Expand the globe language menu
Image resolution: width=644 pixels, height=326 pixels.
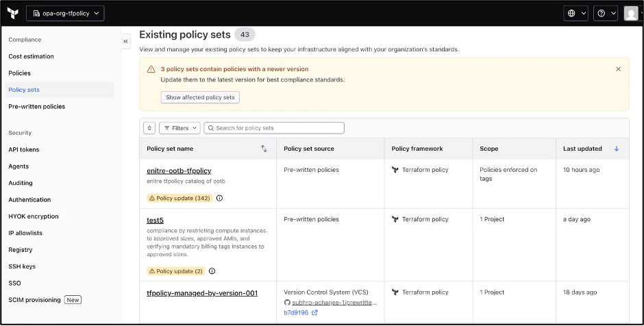[575, 13]
